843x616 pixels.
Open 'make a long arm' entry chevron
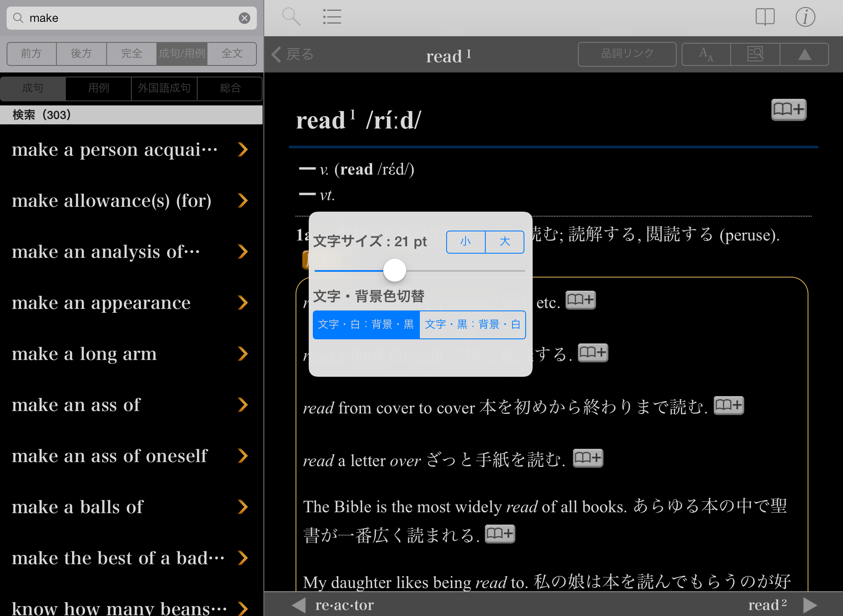click(x=243, y=354)
